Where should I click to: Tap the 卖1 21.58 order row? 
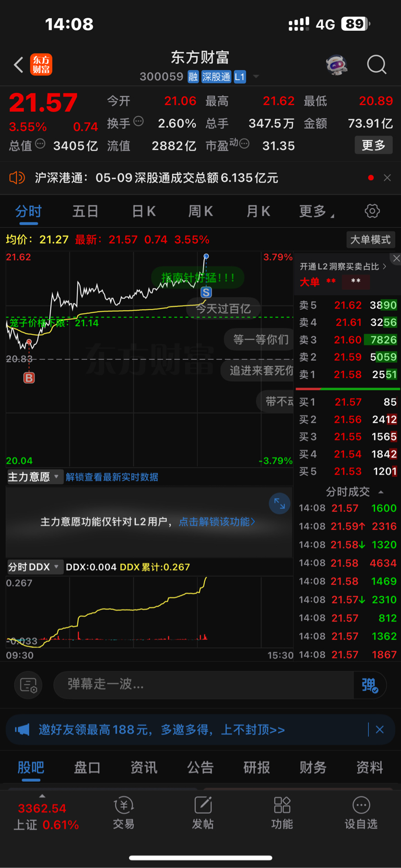coord(348,374)
